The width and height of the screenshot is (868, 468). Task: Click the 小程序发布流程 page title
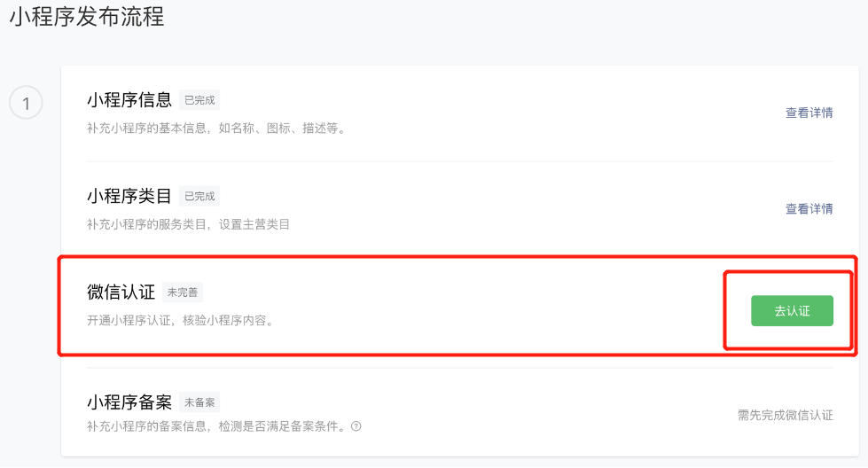(x=87, y=17)
